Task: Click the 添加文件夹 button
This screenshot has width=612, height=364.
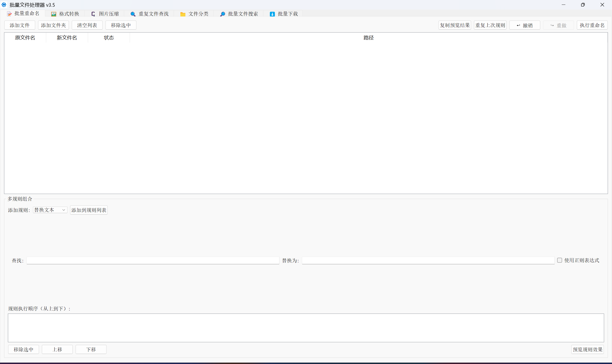Action: [54, 25]
